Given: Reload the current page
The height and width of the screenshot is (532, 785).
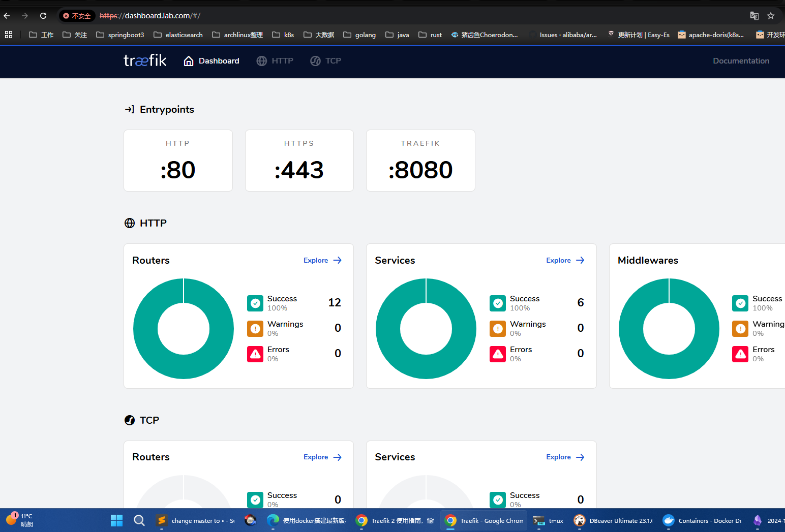Looking at the screenshot, I should pyautogui.click(x=43, y=16).
